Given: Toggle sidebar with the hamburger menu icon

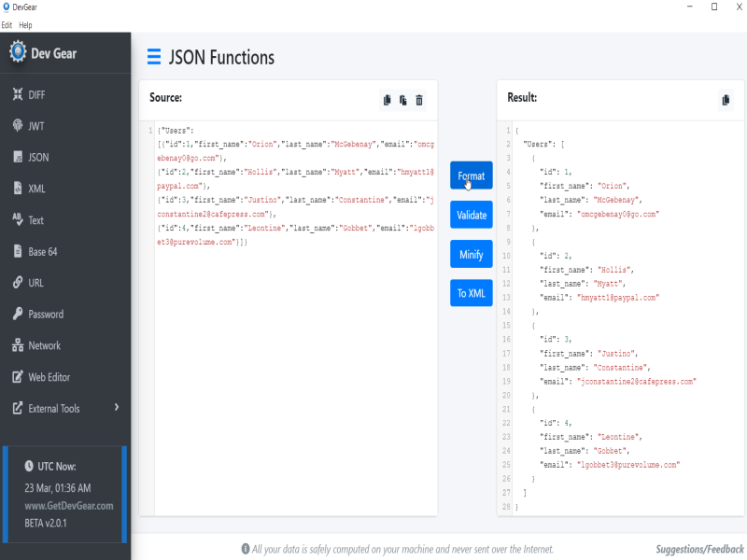Looking at the screenshot, I should pyautogui.click(x=154, y=57).
